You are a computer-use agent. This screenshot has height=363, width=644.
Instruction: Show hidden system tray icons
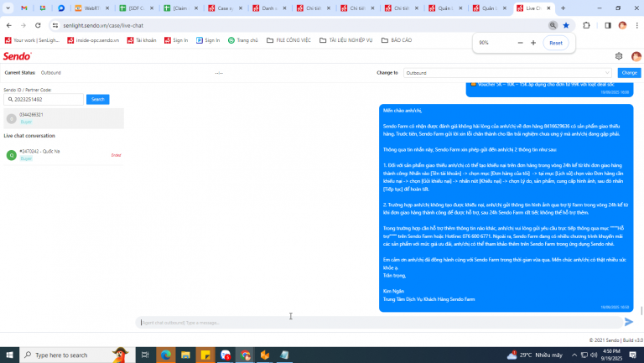tap(574, 355)
